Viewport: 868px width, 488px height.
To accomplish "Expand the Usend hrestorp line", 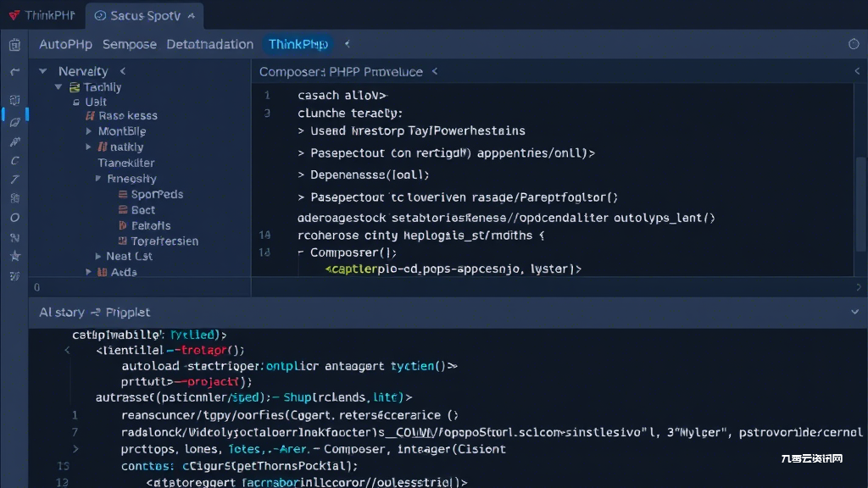I will pyautogui.click(x=301, y=131).
